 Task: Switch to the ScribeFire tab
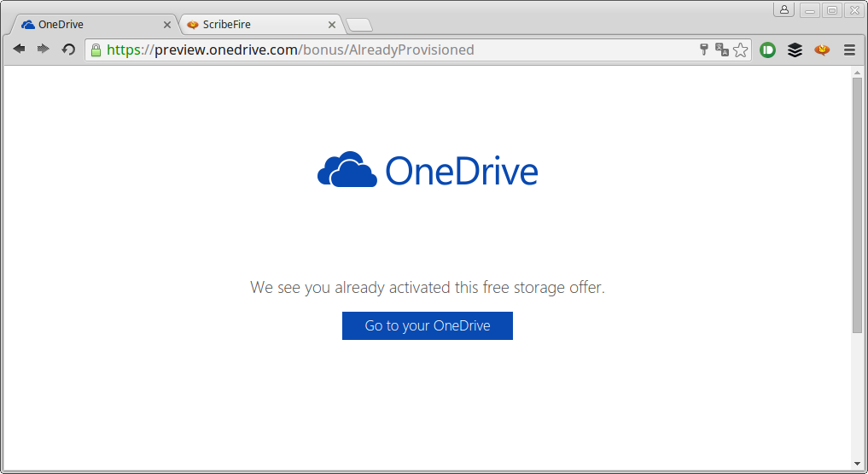(x=260, y=25)
